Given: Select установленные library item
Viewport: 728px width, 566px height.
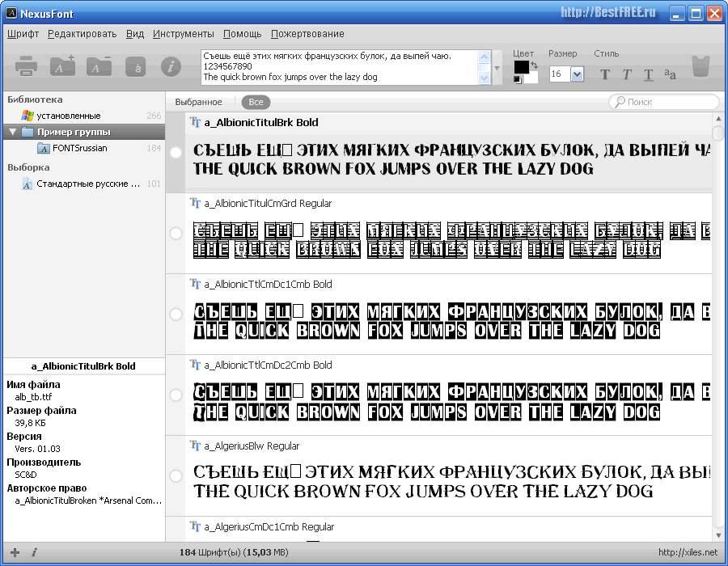Looking at the screenshot, I should pos(84,116).
